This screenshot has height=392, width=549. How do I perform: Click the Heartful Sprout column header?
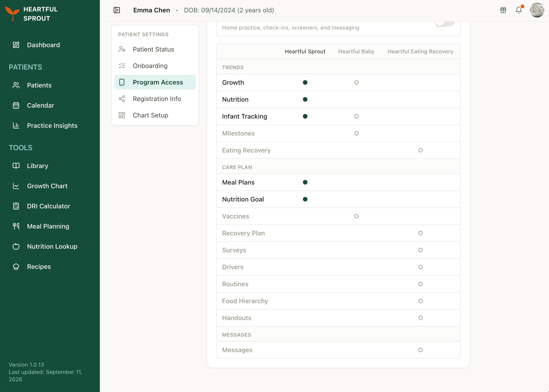coord(305,52)
